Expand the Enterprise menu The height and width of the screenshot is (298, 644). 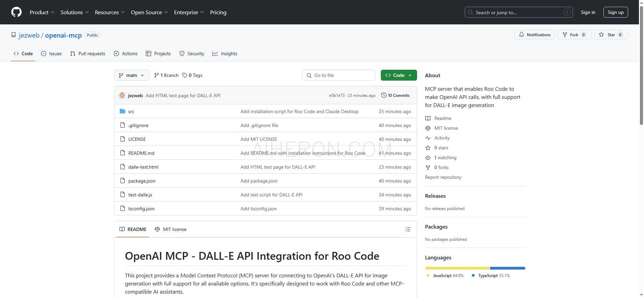pyautogui.click(x=189, y=12)
